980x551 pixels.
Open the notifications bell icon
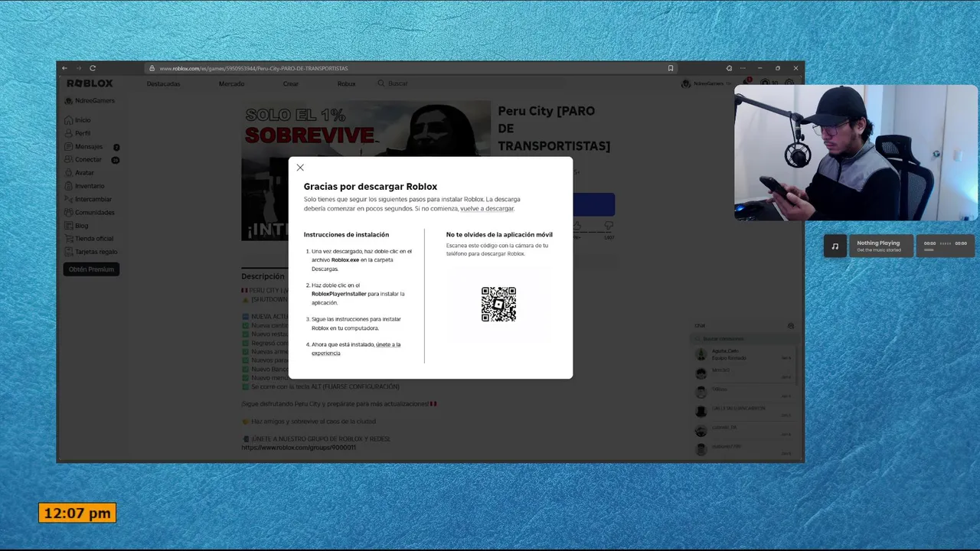[x=746, y=82]
